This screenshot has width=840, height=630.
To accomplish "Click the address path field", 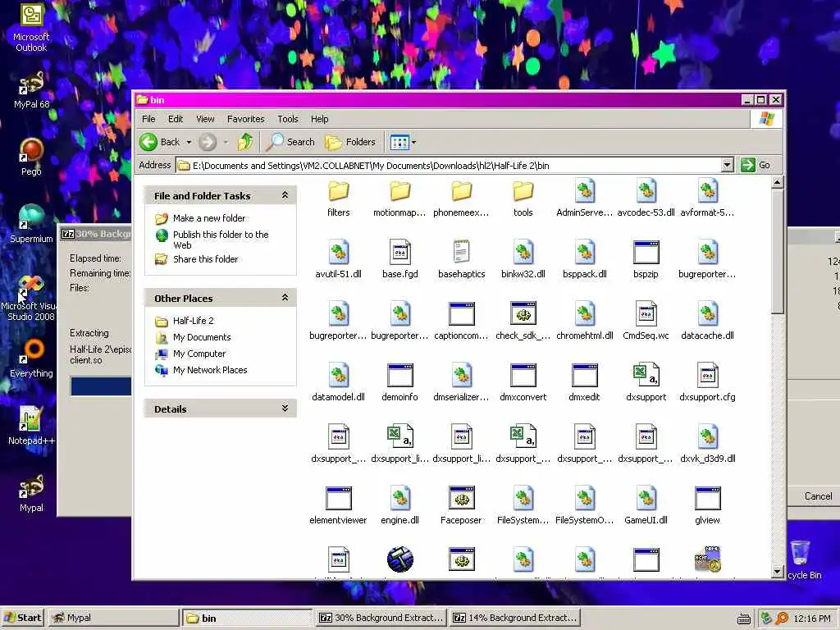I will pyautogui.click(x=449, y=165).
